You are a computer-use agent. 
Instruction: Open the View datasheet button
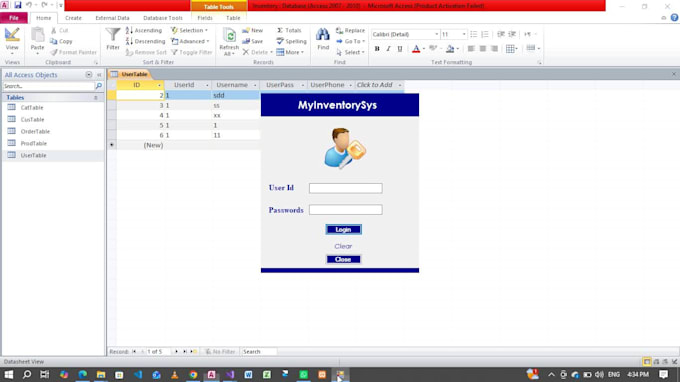click(x=12, y=39)
